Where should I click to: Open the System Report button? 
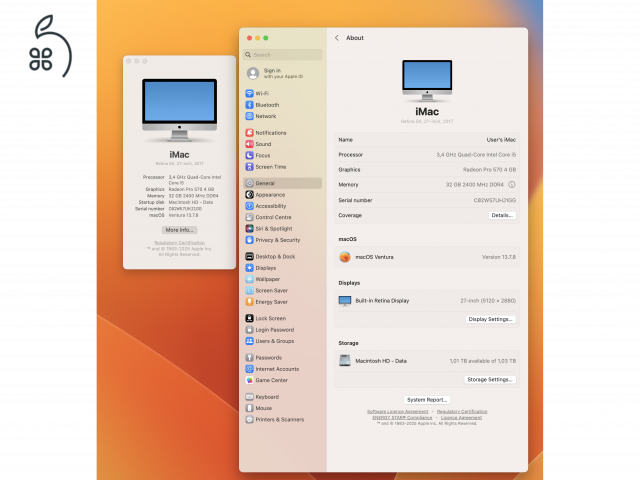pyautogui.click(x=427, y=400)
